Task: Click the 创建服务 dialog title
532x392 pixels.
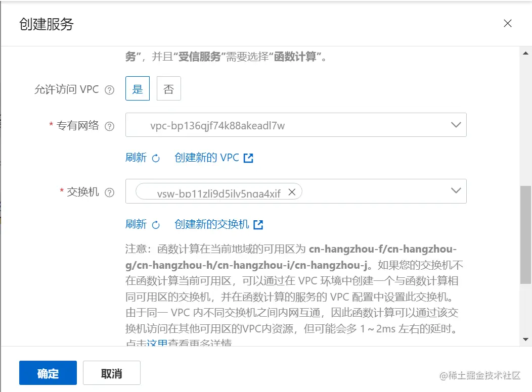Action: click(x=47, y=24)
